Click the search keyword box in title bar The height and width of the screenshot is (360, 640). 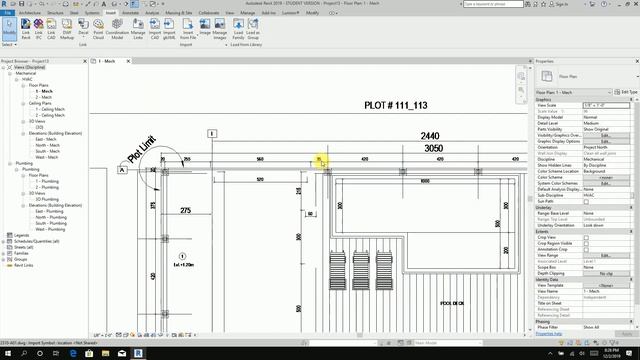493,4
